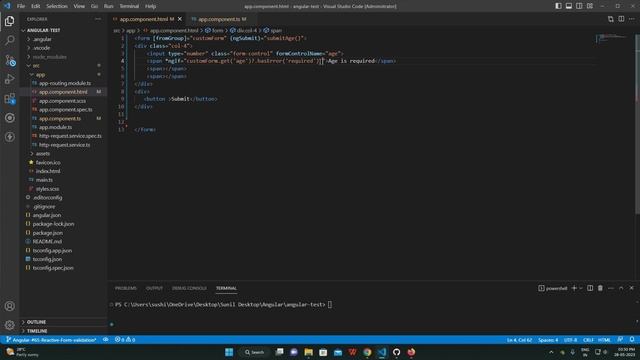
Task: Open the editor more actions ellipsis
Action: click(x=631, y=19)
